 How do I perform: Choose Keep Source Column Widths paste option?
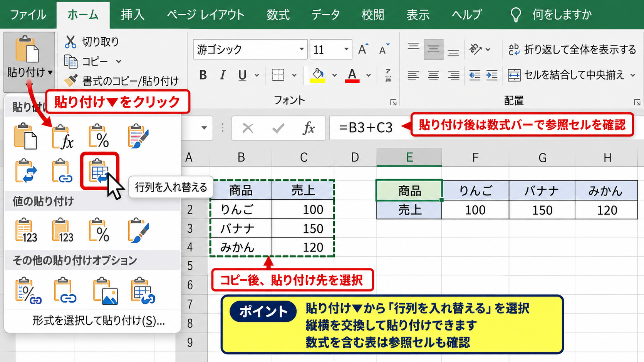click(62, 171)
